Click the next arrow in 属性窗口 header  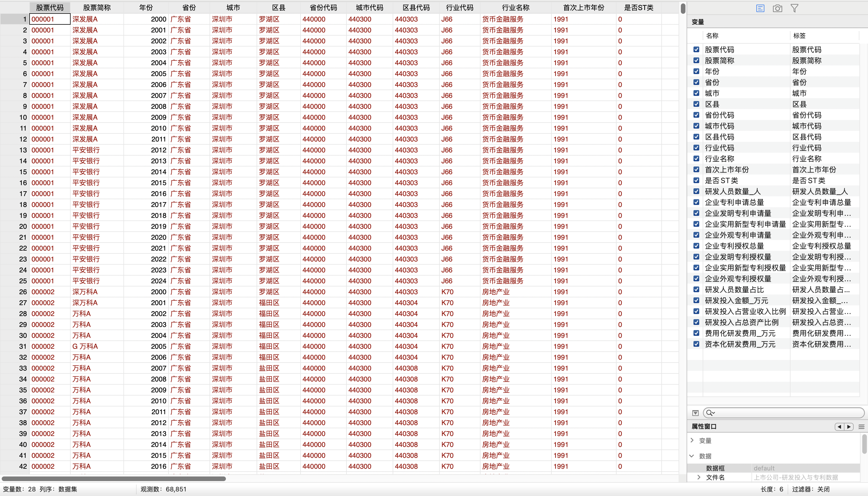coord(849,427)
